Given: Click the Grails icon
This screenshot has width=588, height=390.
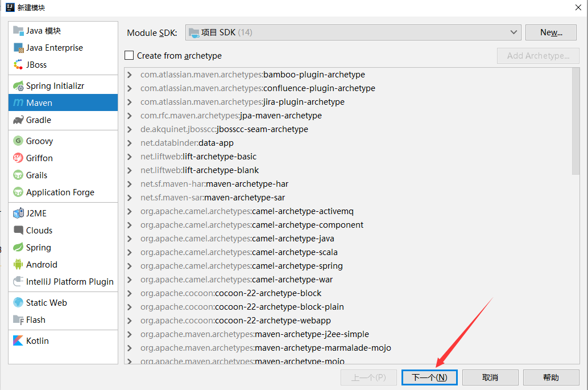Looking at the screenshot, I should point(18,175).
